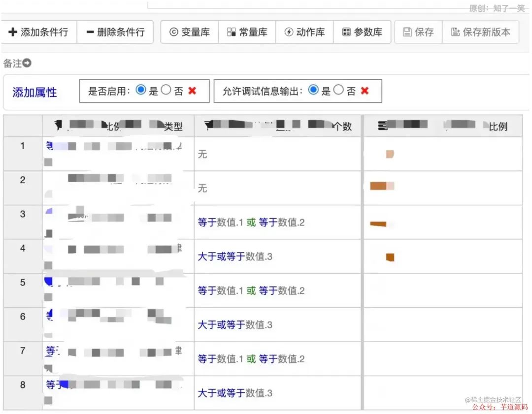Remove the 是否启用 attribute via red X
The image size is (532, 414).
point(192,91)
